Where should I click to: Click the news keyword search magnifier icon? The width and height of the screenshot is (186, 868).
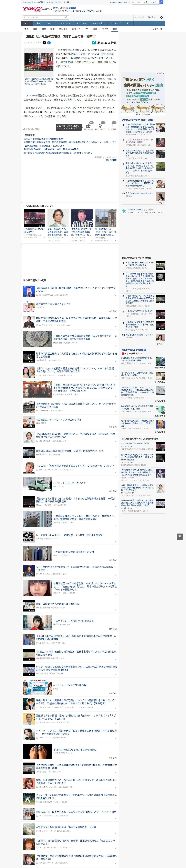66,18
